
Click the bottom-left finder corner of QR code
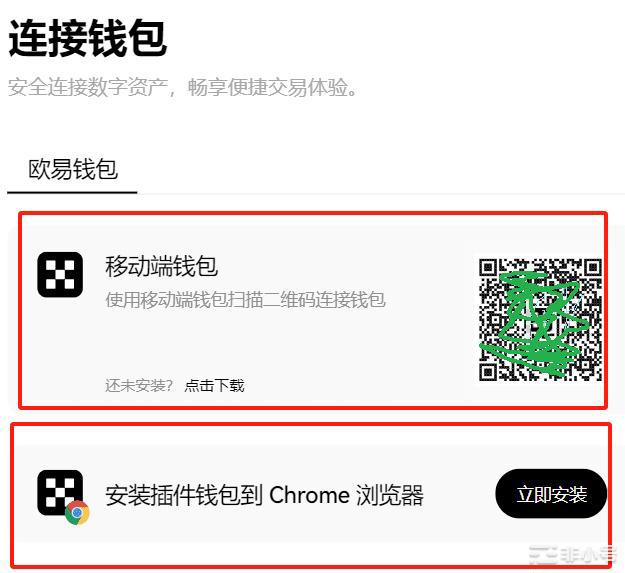[488, 372]
